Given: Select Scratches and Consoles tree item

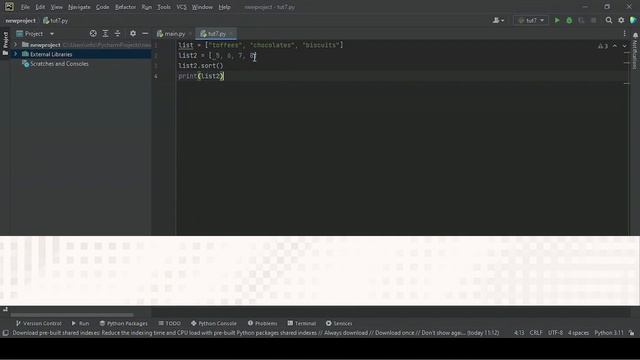Looking at the screenshot, I should 59,64.
